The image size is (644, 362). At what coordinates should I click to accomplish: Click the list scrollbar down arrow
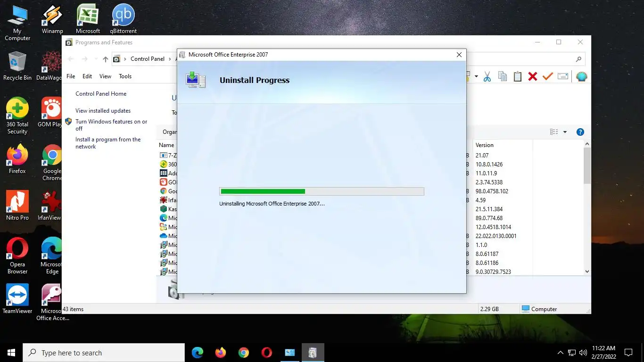(587, 271)
